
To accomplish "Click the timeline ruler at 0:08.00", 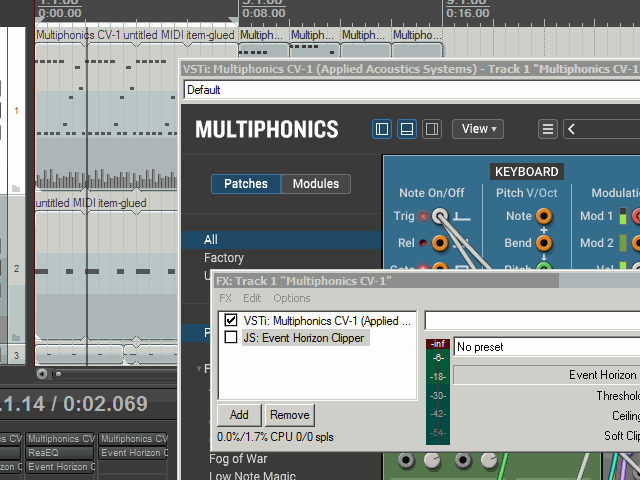I will [x=264, y=13].
